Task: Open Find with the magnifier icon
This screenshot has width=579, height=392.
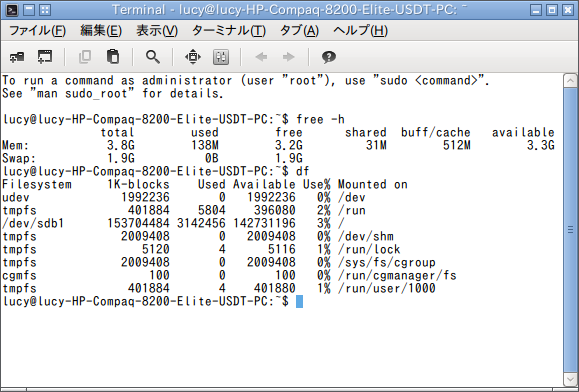Action: pyautogui.click(x=153, y=57)
